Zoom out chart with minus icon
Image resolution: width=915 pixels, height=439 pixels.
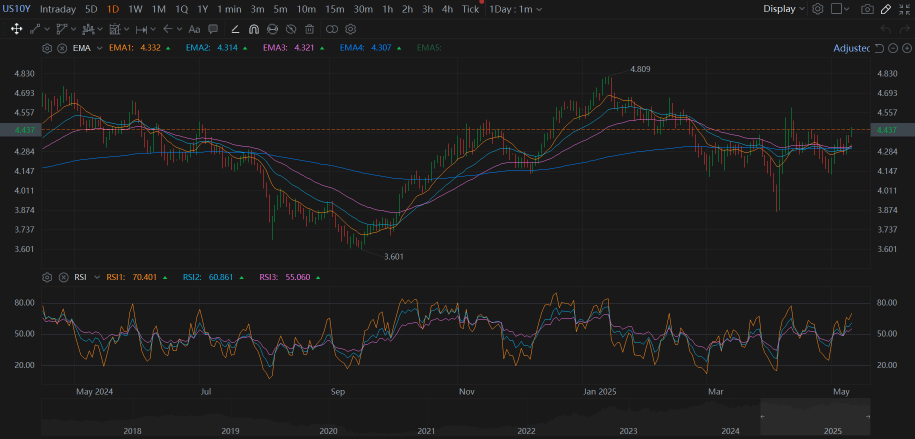coord(892,48)
